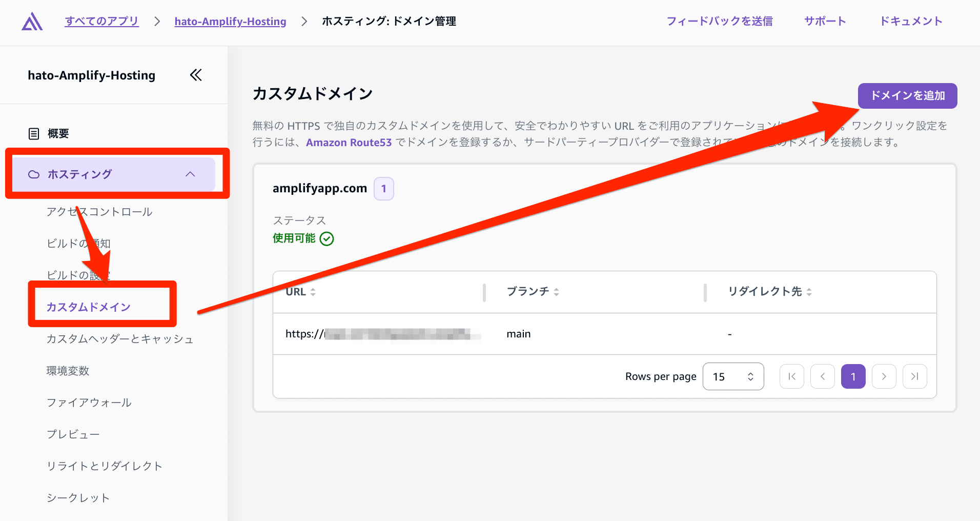
Task: Open ホスティング menu item
Action: coord(114,174)
